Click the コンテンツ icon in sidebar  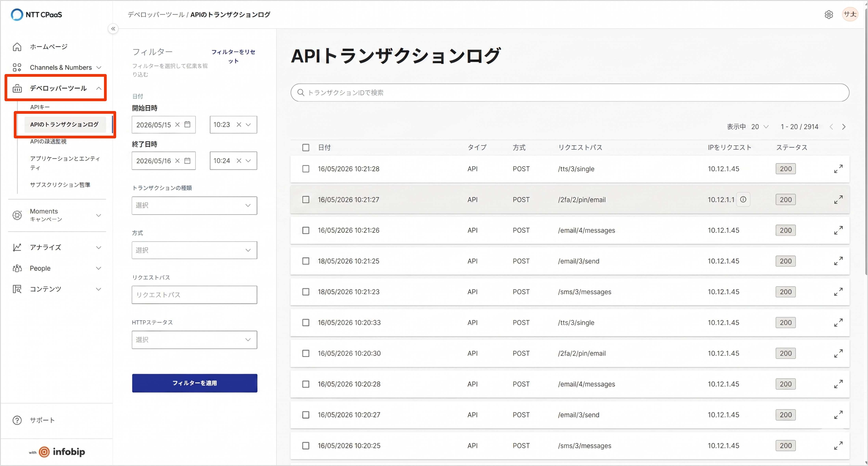[x=17, y=289]
